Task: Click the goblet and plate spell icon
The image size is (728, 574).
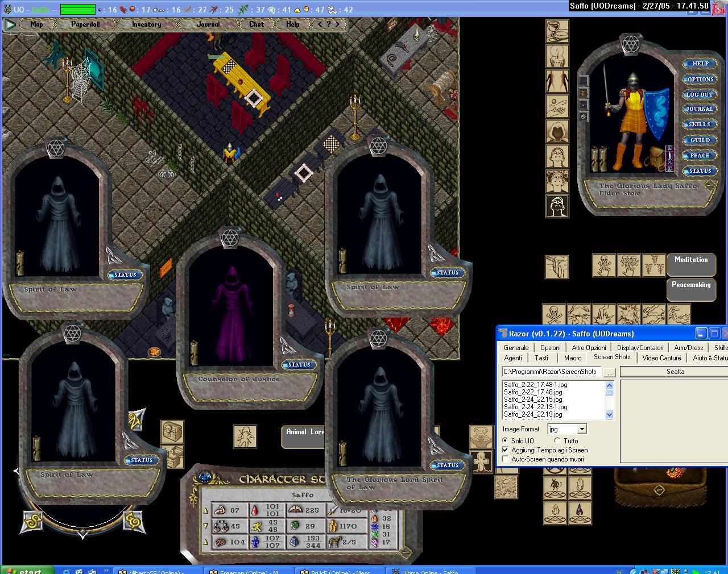Action: 557,31
